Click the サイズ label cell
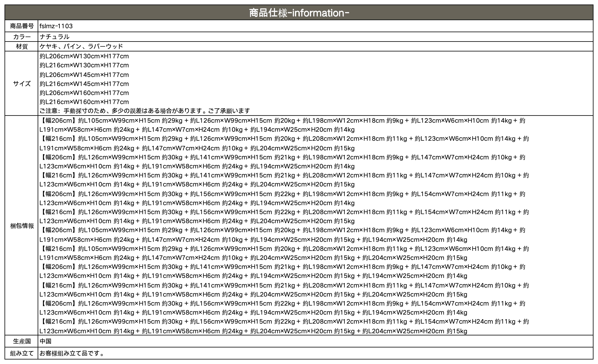 tap(22, 84)
